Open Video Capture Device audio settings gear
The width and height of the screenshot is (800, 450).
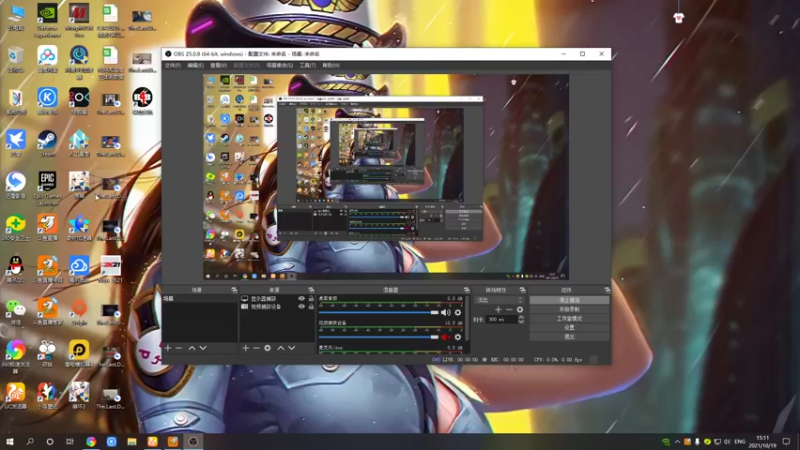click(458, 337)
